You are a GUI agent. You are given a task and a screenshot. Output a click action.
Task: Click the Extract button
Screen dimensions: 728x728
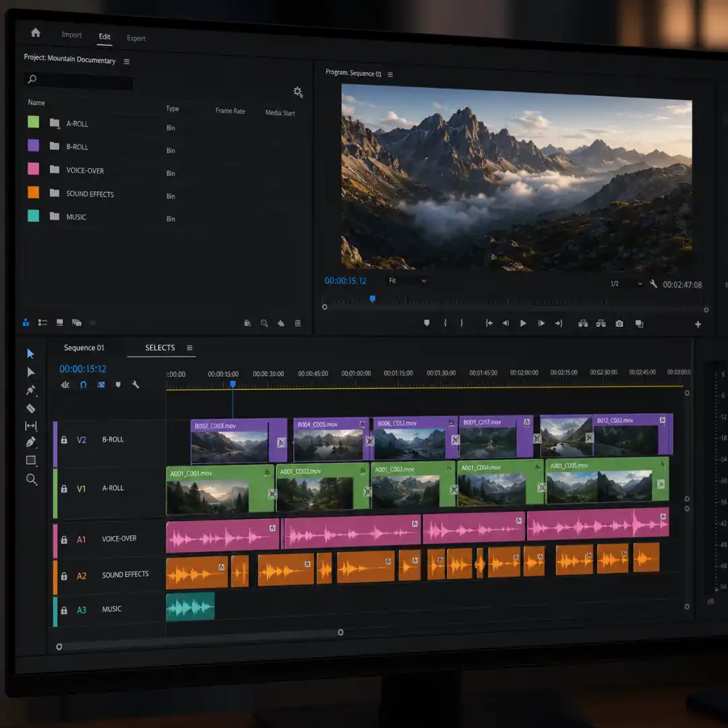click(601, 323)
